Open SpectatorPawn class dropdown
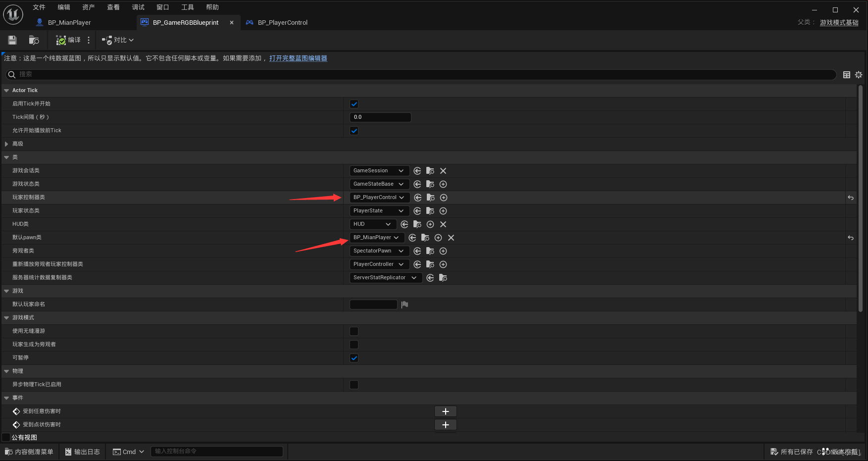The width and height of the screenshot is (868, 461). pos(379,251)
